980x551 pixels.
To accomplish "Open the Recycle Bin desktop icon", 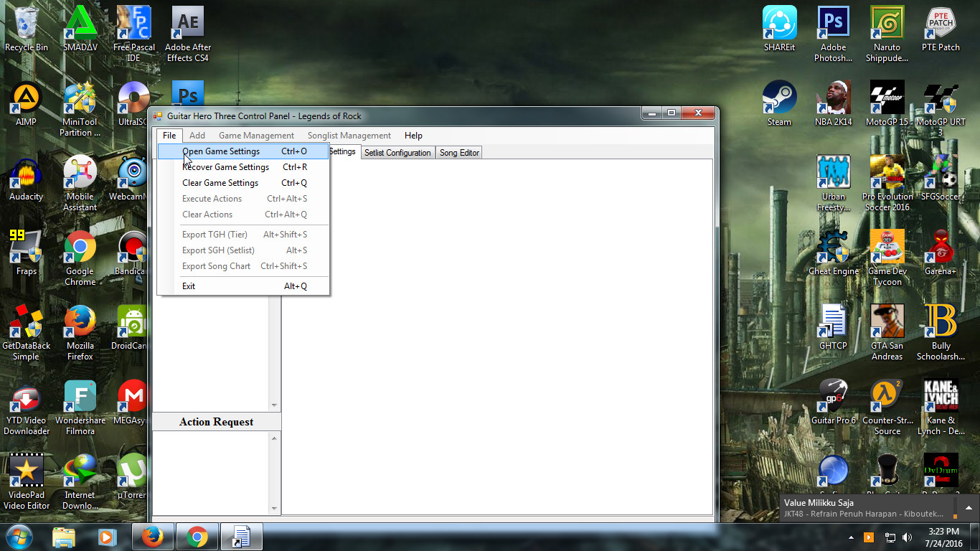I will (27, 29).
